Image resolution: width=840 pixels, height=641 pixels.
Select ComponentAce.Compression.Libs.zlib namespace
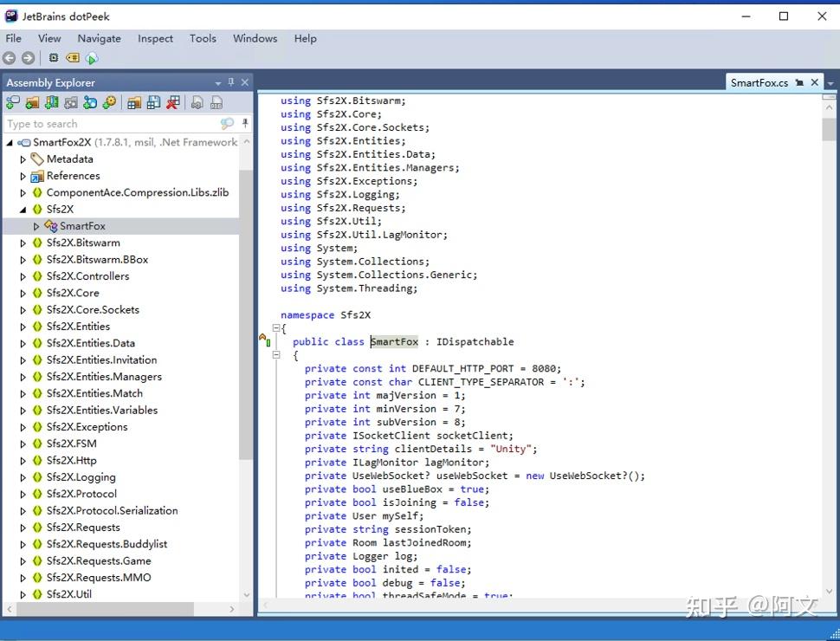pos(138,192)
